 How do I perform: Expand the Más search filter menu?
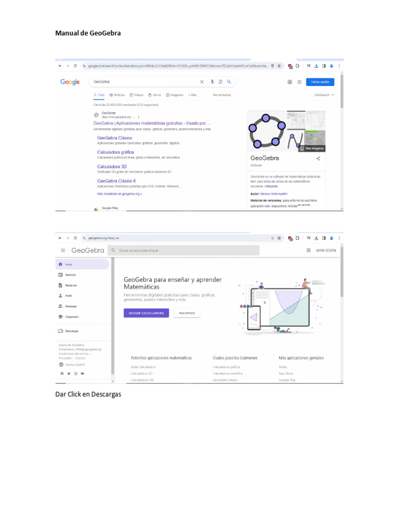[x=193, y=95]
